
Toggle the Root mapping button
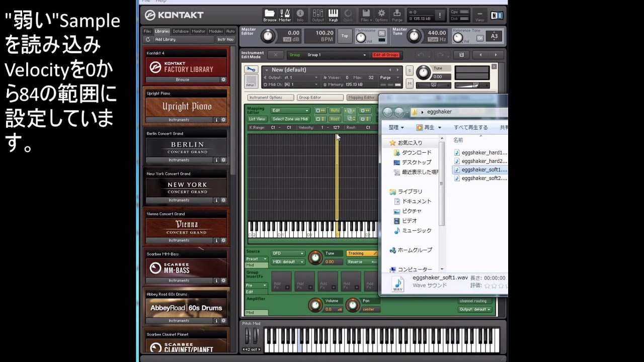[335, 119]
